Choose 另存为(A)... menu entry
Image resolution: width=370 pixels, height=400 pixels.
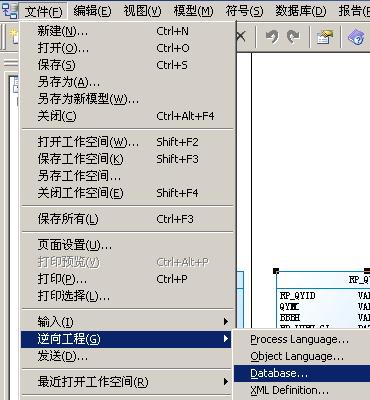tap(127, 82)
